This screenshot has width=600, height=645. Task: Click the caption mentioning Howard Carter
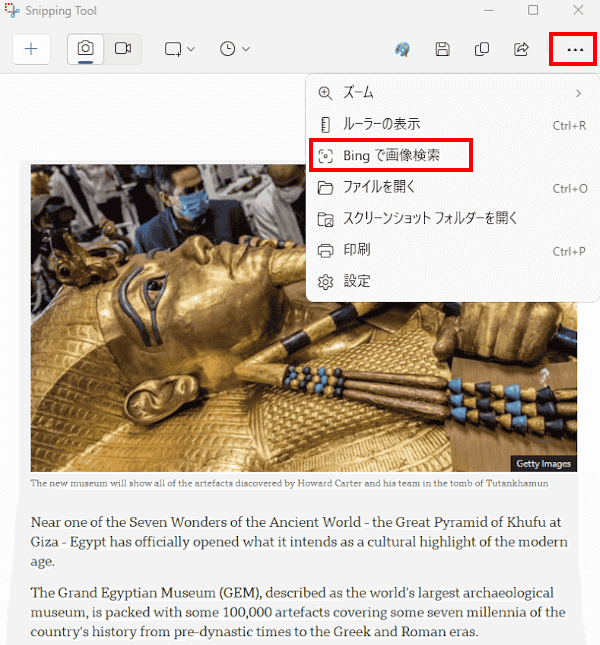coord(289,483)
